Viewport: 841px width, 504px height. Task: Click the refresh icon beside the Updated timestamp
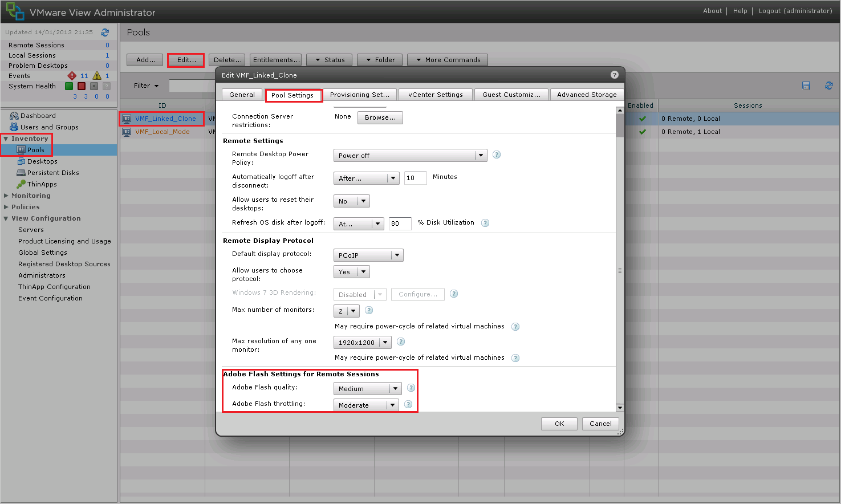pos(105,32)
